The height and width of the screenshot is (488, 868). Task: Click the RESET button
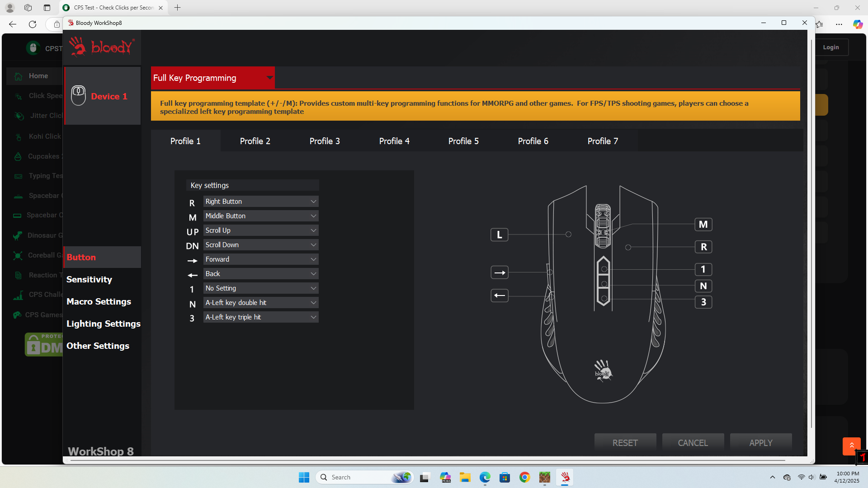pos(625,443)
